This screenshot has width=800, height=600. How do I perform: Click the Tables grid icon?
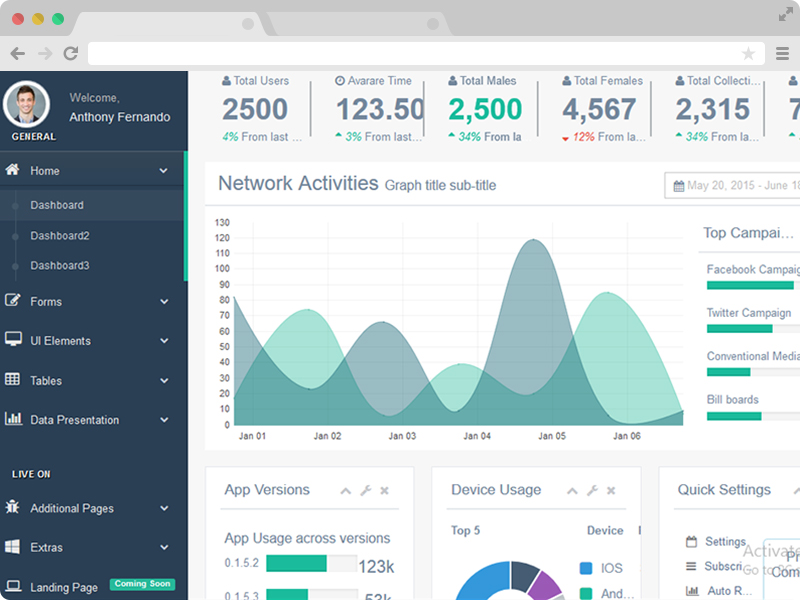pos(14,380)
